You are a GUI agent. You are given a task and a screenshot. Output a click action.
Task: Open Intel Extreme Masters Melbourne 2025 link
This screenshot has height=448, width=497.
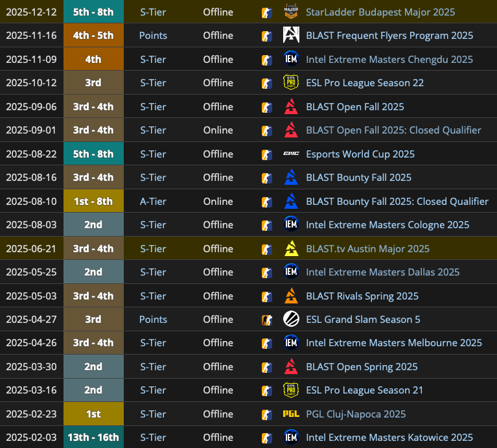[394, 343]
